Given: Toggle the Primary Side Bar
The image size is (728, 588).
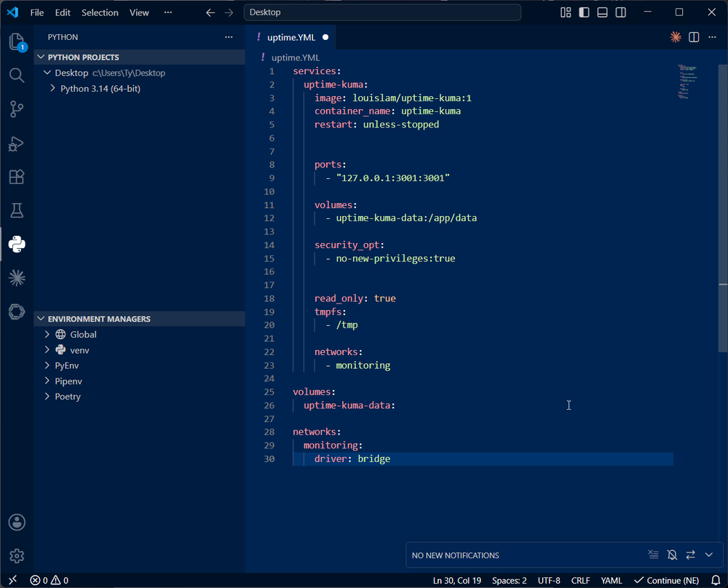Looking at the screenshot, I should pos(584,12).
